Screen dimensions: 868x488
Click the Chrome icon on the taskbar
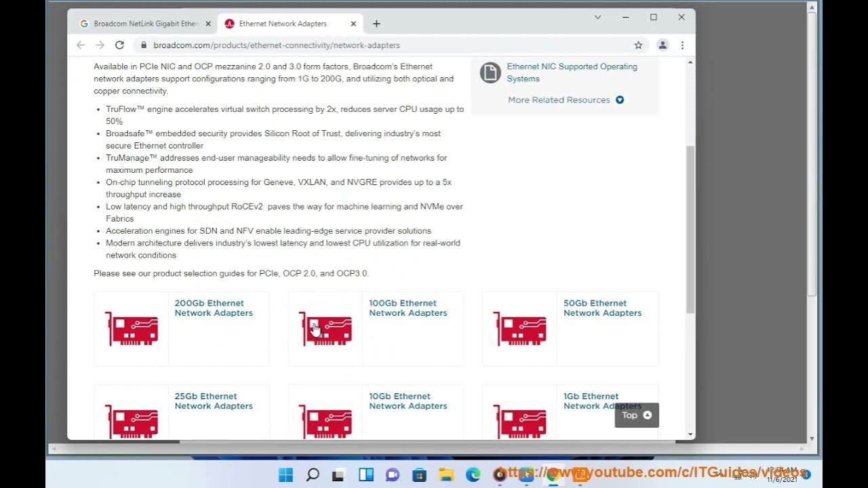[x=553, y=474]
